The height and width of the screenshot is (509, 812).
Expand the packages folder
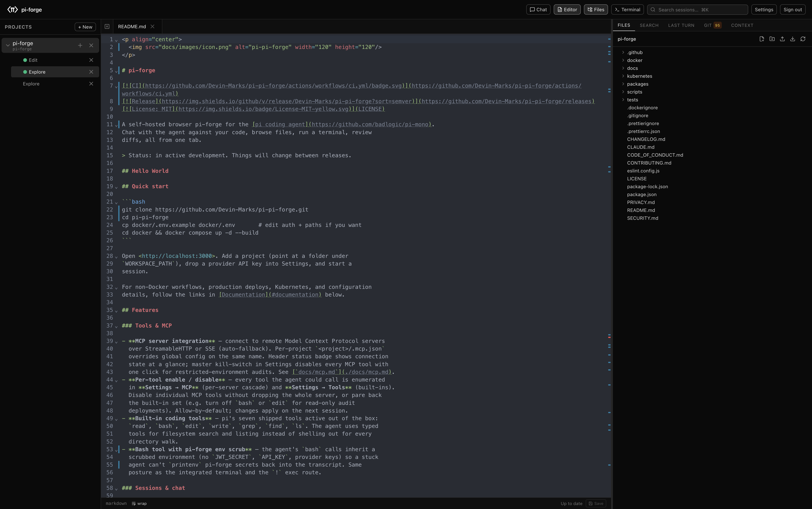click(x=623, y=84)
